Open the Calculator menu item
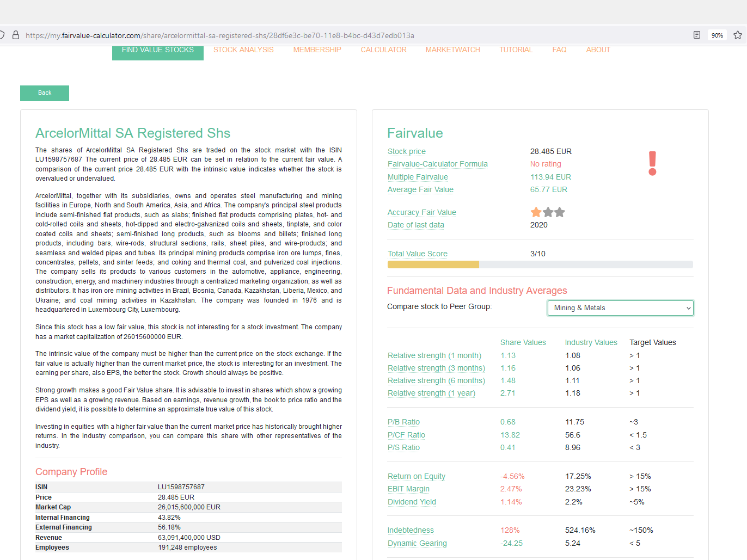This screenshot has height=560, width=747. [x=384, y=50]
